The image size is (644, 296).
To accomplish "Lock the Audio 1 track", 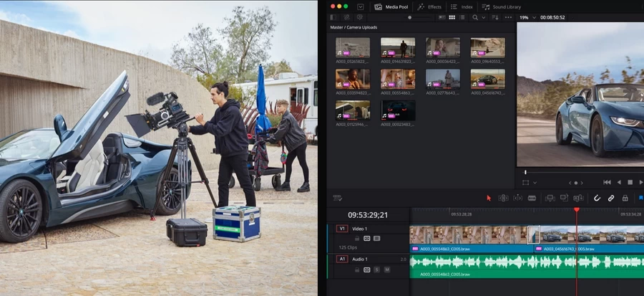I will (x=357, y=269).
